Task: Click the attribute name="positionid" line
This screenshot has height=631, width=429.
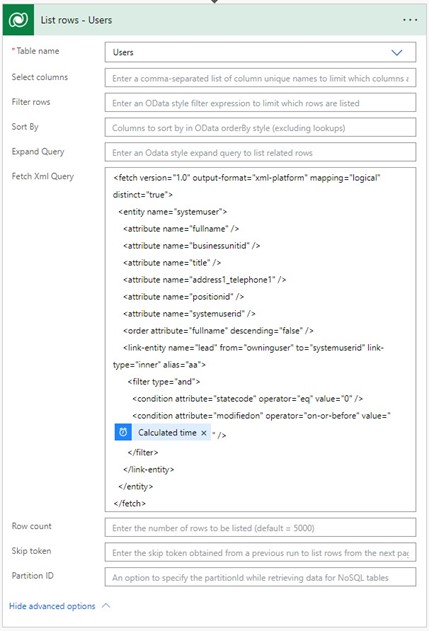Action: [x=184, y=297]
